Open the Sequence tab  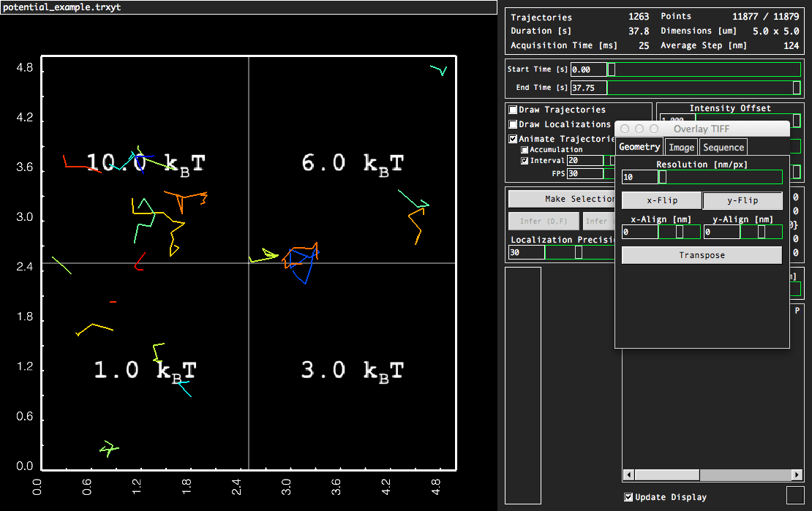723,147
